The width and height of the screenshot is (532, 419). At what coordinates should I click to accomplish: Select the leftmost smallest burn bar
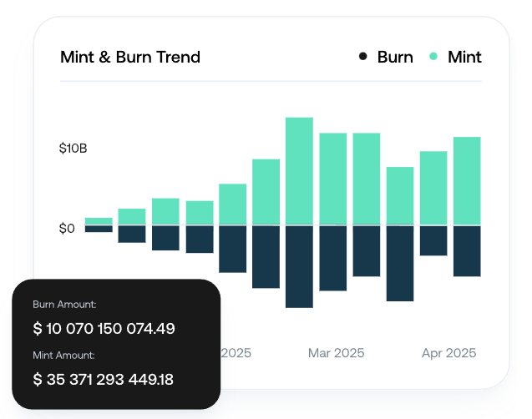(x=99, y=229)
